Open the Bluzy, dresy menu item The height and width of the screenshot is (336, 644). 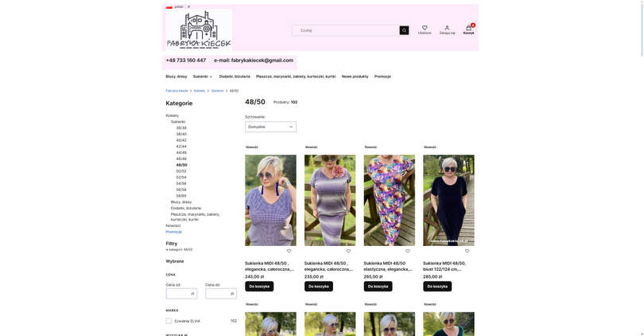click(177, 76)
